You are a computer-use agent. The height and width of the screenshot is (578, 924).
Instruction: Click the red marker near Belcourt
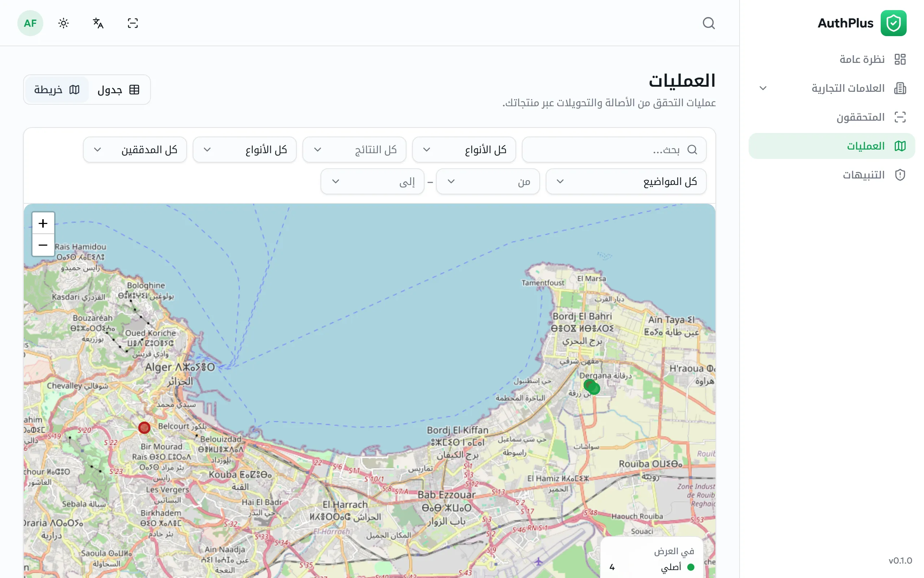144,427
